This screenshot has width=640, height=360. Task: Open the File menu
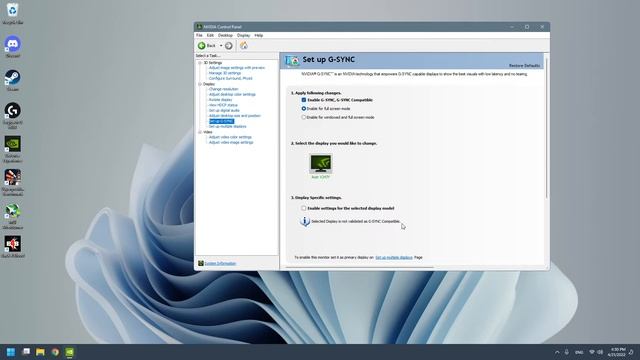click(199, 36)
